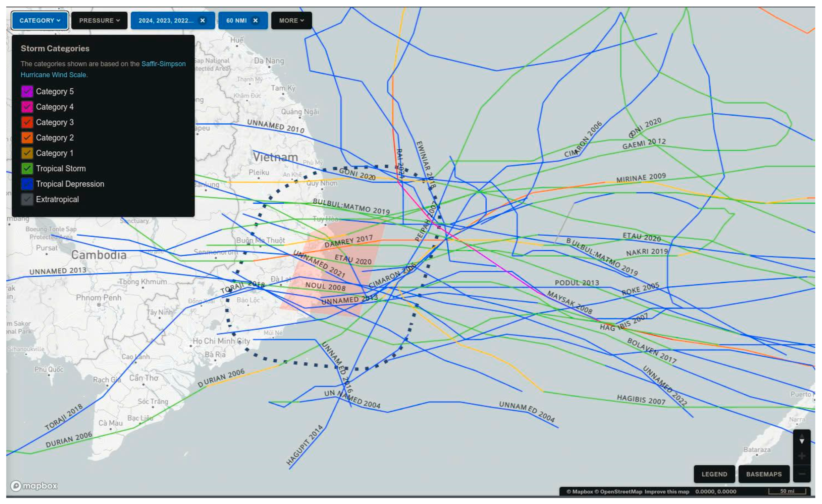Open the 60 NMI distance filter

(x=236, y=20)
